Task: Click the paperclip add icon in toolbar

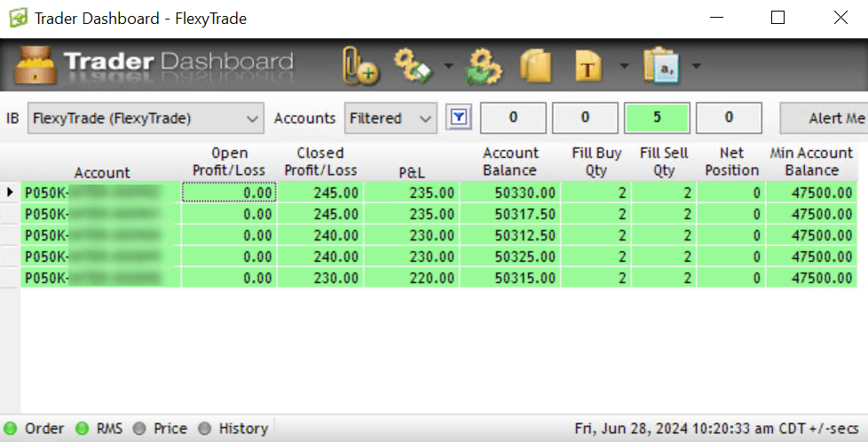Action: tap(360, 66)
